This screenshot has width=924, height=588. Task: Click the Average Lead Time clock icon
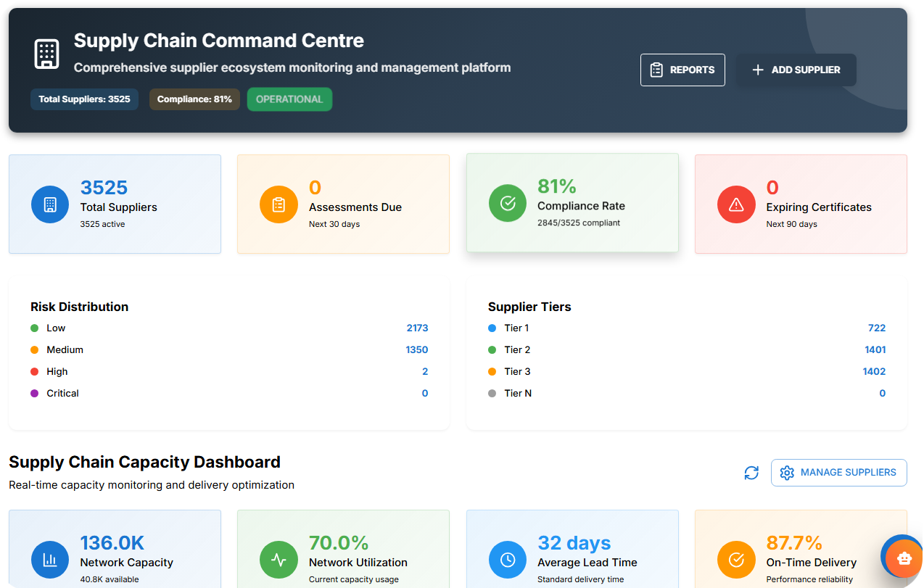coord(508,560)
